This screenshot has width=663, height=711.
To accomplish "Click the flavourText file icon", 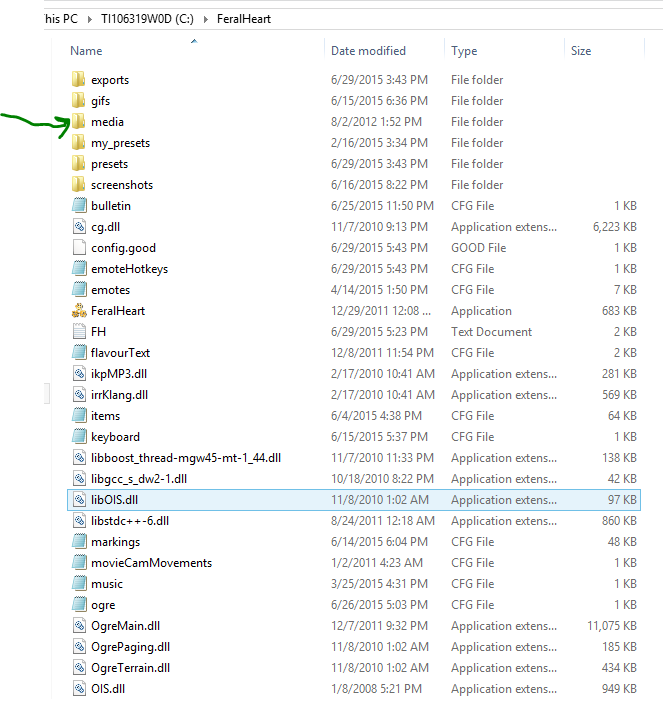I will [x=79, y=352].
